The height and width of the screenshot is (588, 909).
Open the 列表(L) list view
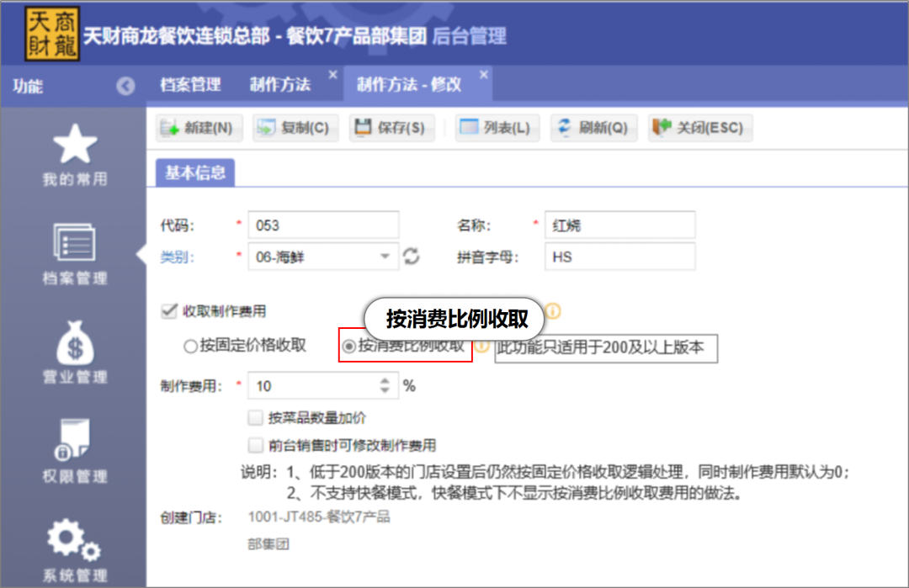pyautogui.click(x=497, y=128)
